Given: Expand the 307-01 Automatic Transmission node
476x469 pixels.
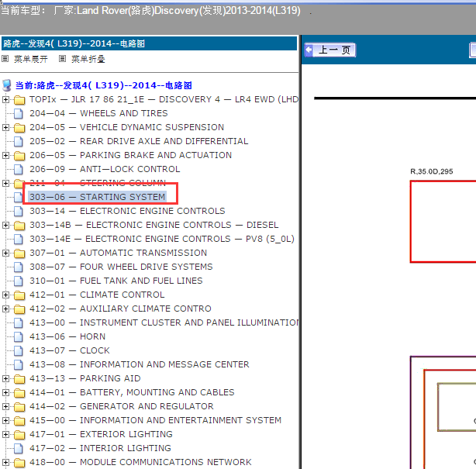Looking at the screenshot, I should [5, 253].
